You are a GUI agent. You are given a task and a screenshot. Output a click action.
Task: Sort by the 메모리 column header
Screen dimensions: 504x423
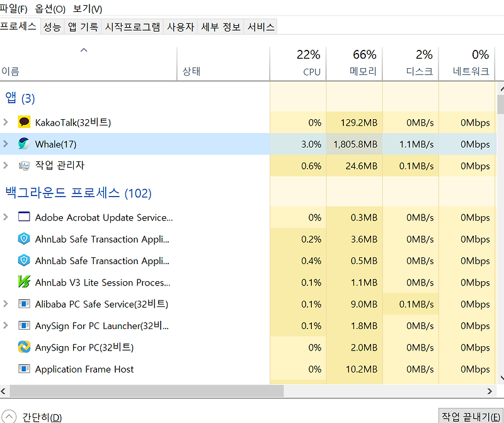(354, 64)
